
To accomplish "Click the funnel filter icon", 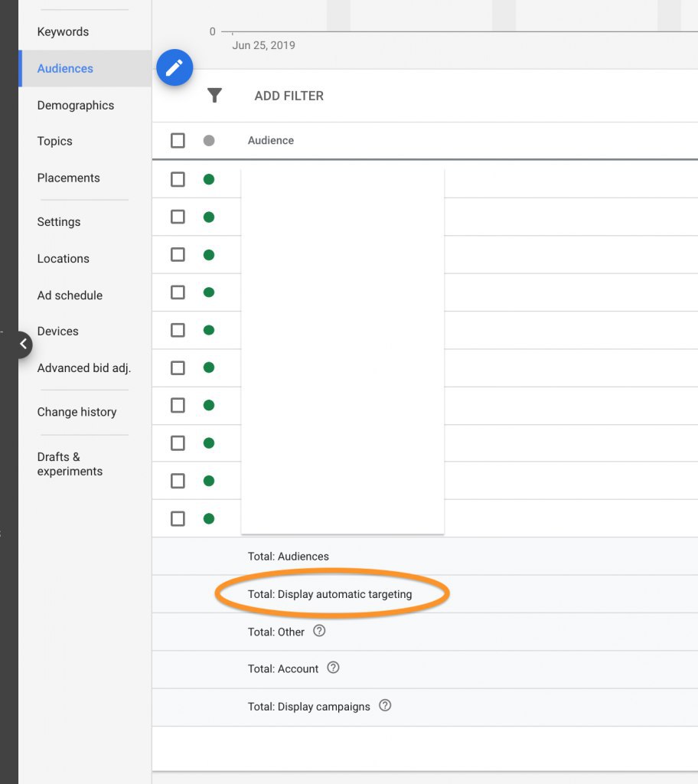I will pos(214,96).
